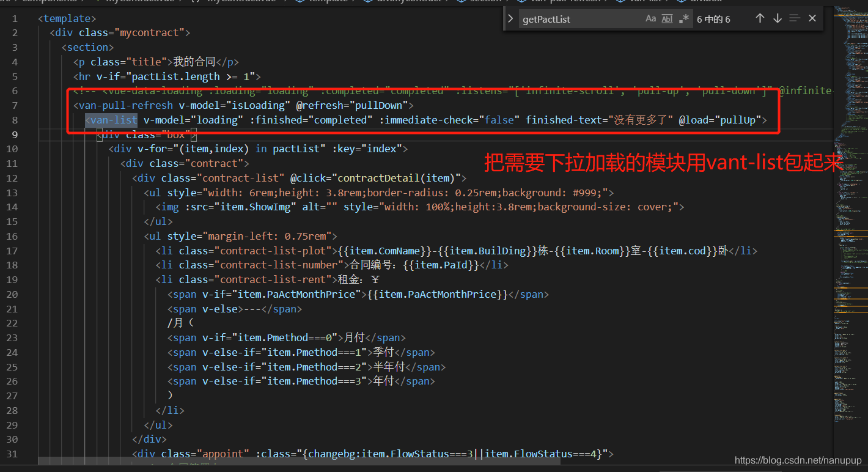Click "item.Pmethod===0" condition
The width and height of the screenshot is (868, 472).
285,337
